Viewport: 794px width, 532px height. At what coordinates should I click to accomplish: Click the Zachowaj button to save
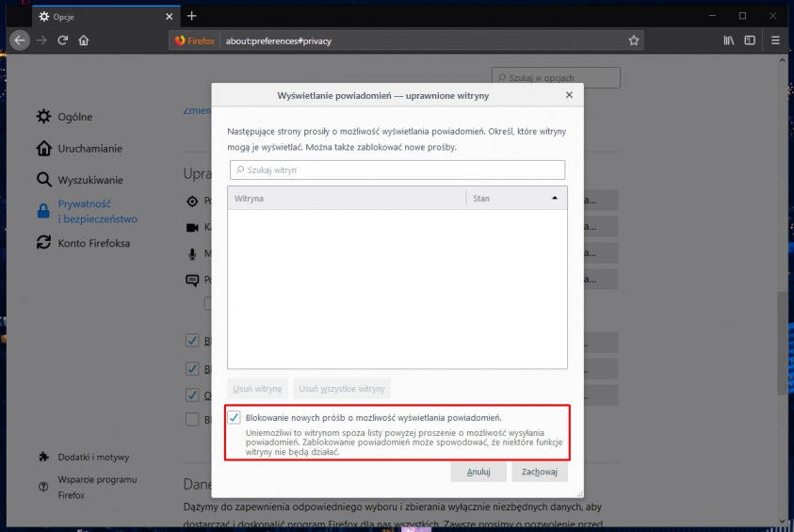540,472
